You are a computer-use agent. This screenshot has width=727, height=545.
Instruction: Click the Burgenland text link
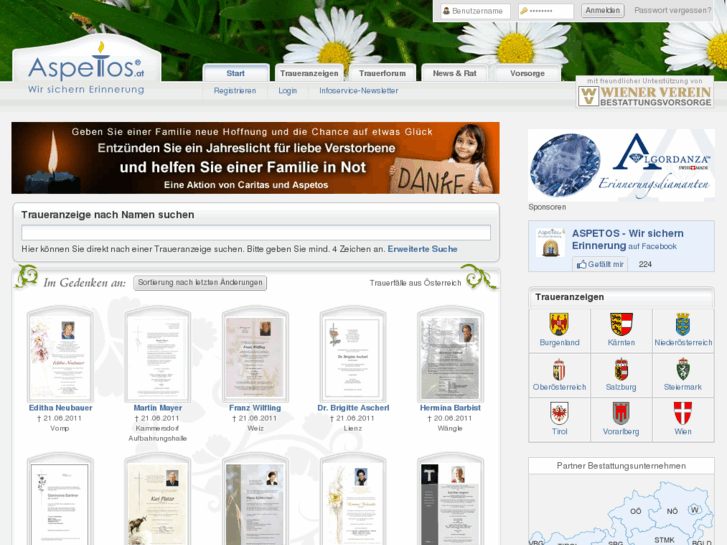pos(559,343)
